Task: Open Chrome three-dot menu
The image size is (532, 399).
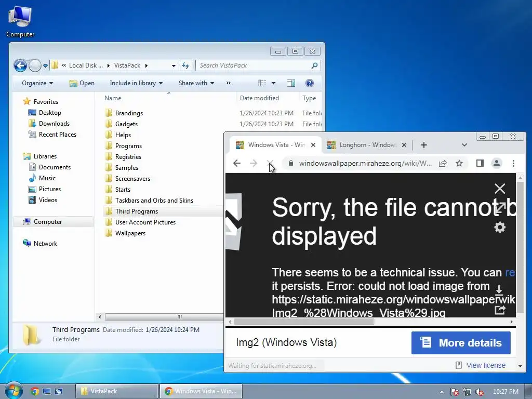Action: [x=513, y=163]
